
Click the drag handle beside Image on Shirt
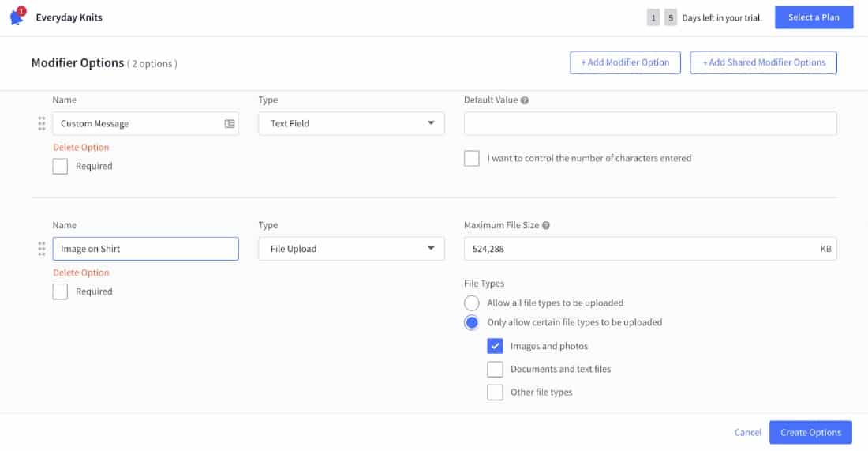[42, 250]
